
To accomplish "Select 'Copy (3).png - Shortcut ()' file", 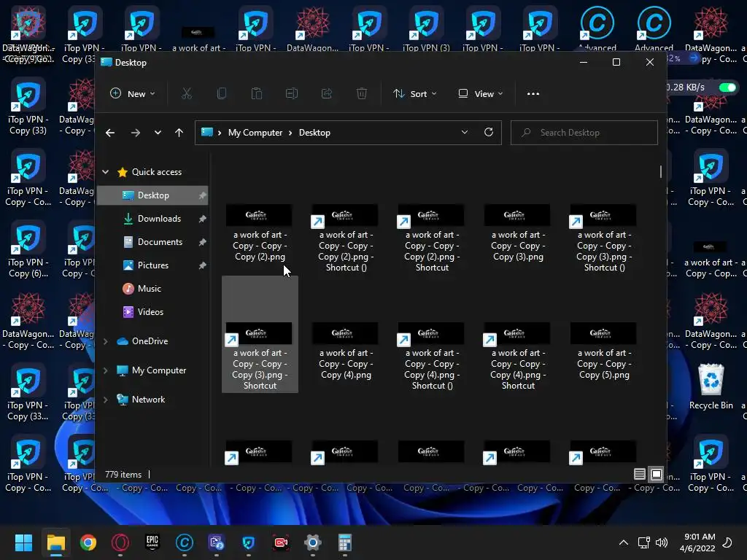I will point(604,238).
